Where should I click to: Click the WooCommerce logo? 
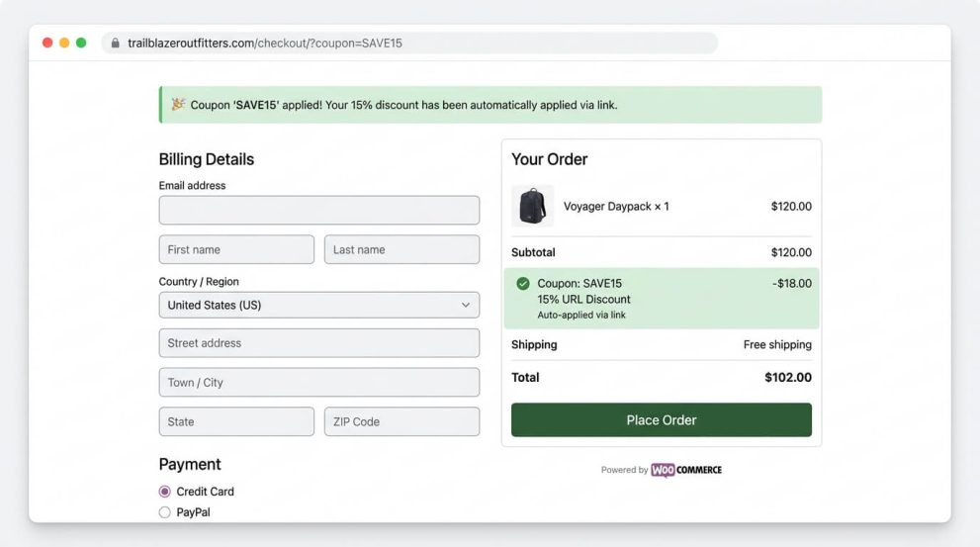tap(686, 470)
